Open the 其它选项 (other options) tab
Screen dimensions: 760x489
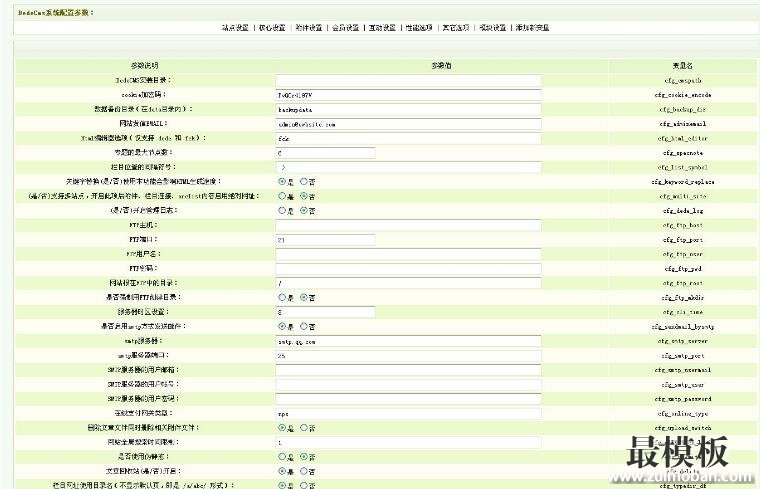tap(456, 28)
